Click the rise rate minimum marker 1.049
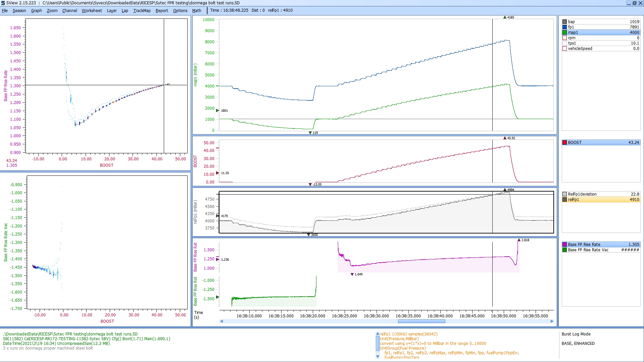 [x=352, y=274]
